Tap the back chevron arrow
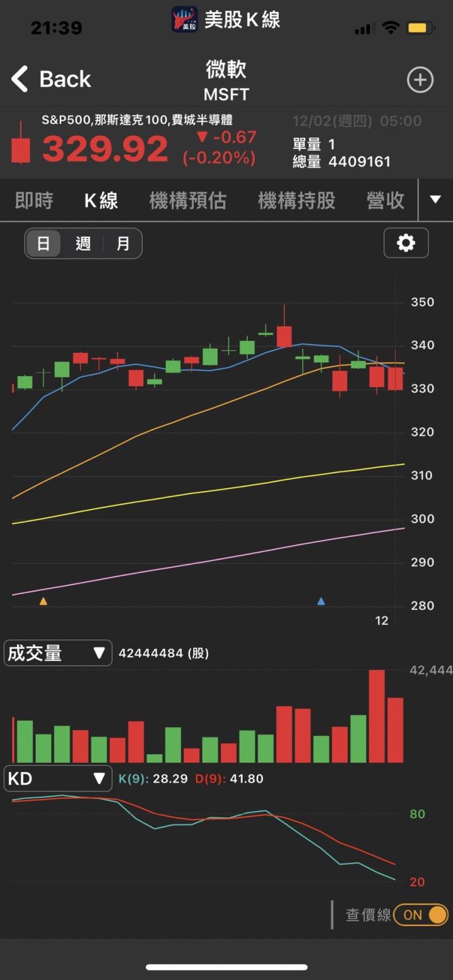The height and width of the screenshot is (980, 453). [x=20, y=79]
